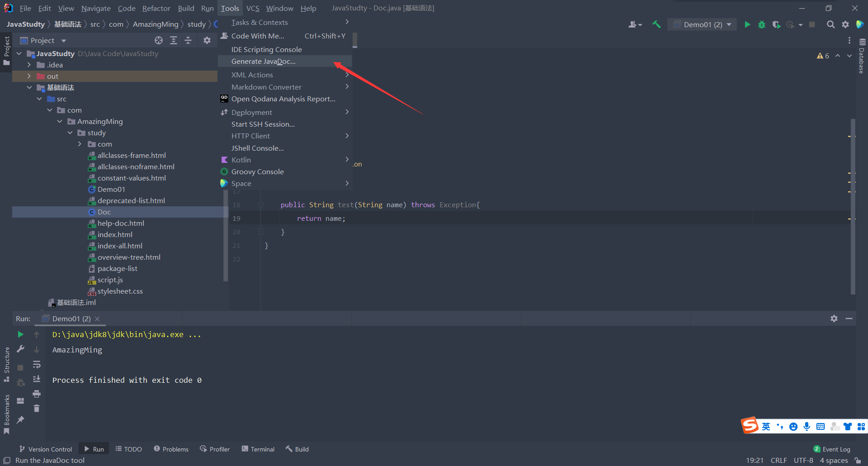Open the Structure tool window tab
Viewport: 868px width, 466px height.
click(6, 364)
